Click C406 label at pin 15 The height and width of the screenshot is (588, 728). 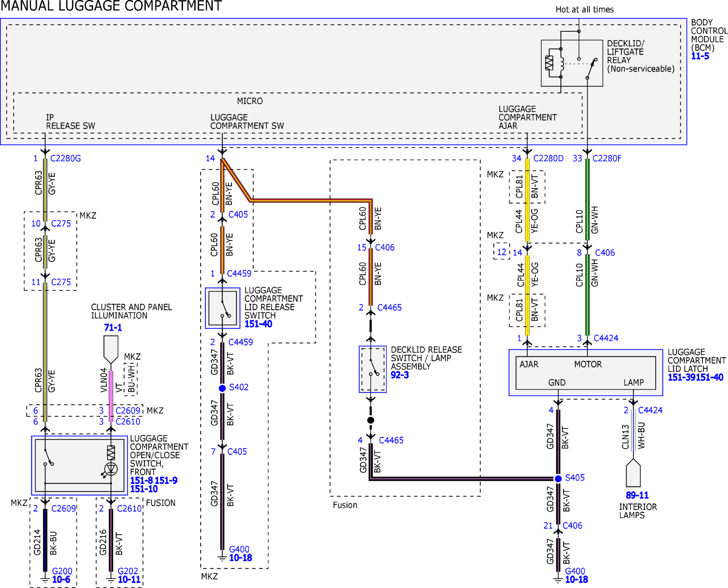tap(385, 248)
